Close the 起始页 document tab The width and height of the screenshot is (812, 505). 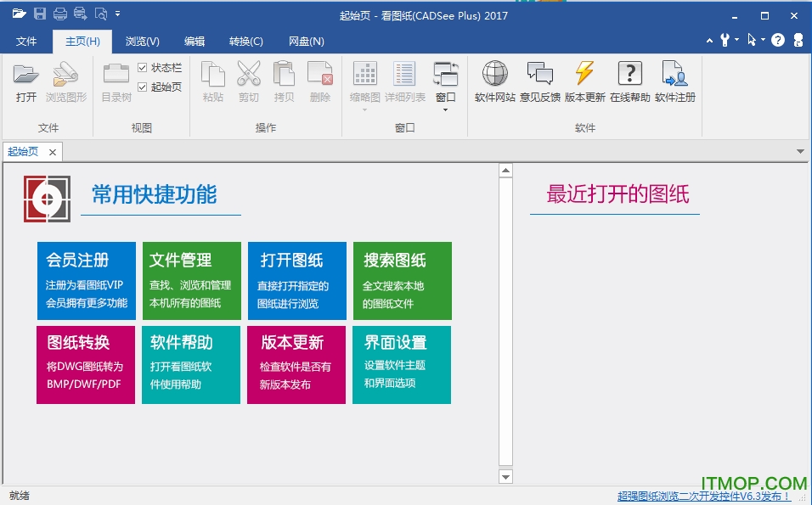53,152
